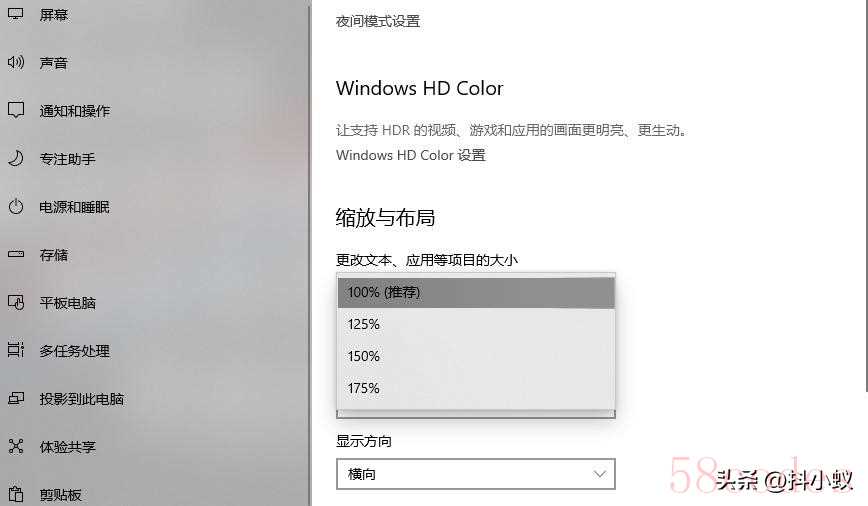Go to 电源和睡眠 settings page
This screenshot has height=506, width=868.
click(74, 207)
